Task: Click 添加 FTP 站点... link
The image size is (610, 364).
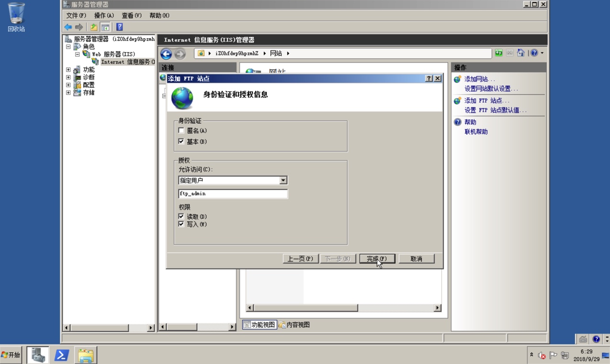Action: pyautogui.click(x=487, y=101)
